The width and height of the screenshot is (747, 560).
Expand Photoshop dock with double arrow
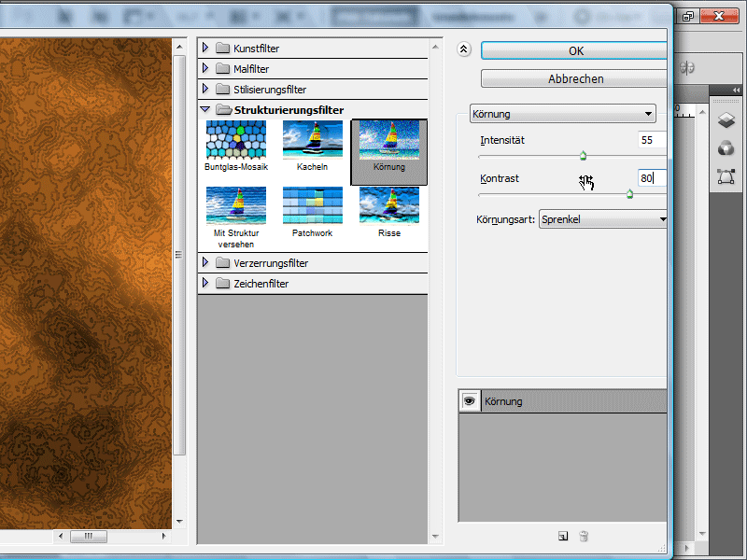click(736, 90)
